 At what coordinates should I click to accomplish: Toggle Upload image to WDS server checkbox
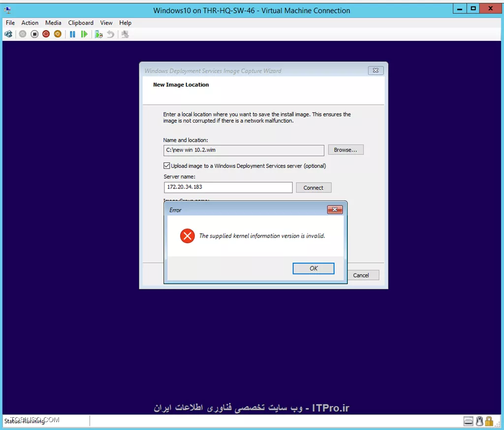pyautogui.click(x=166, y=166)
